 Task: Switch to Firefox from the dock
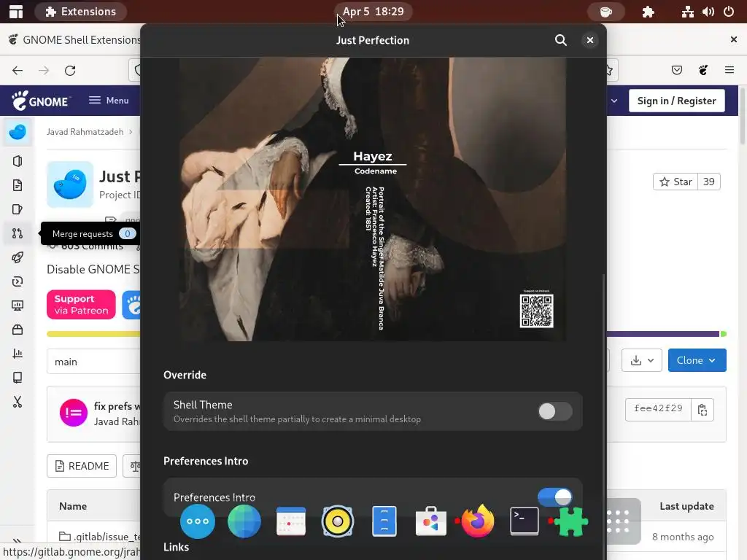point(477,521)
